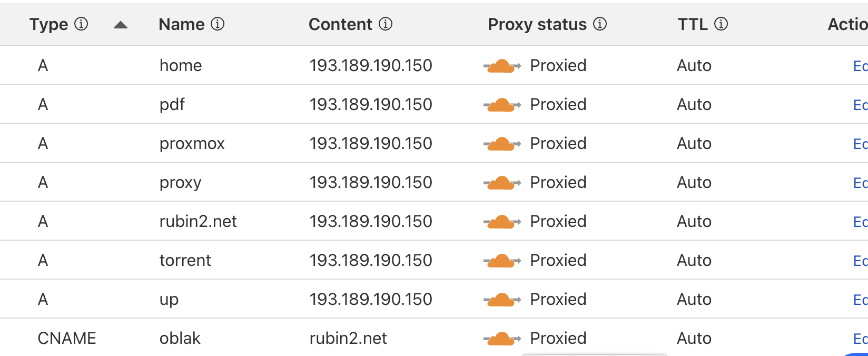Click the info icon next to TTL

pyautogui.click(x=721, y=24)
